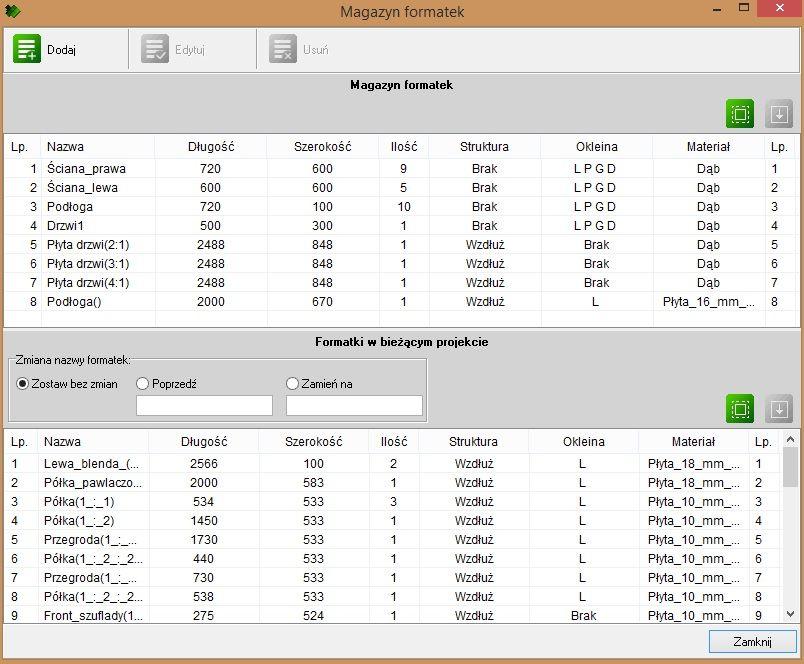Image resolution: width=804 pixels, height=664 pixels.
Task: Click the application logo icon in title bar
Action: tap(13, 10)
